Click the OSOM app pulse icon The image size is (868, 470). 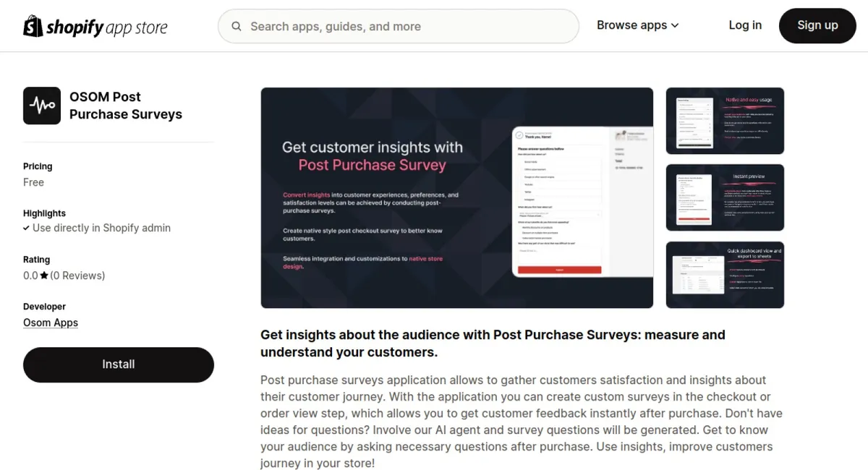(x=42, y=106)
